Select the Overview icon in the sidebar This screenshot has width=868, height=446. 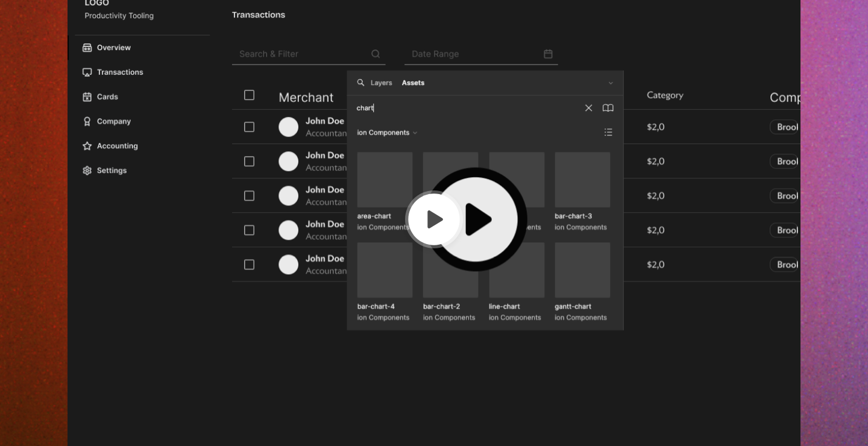87,47
